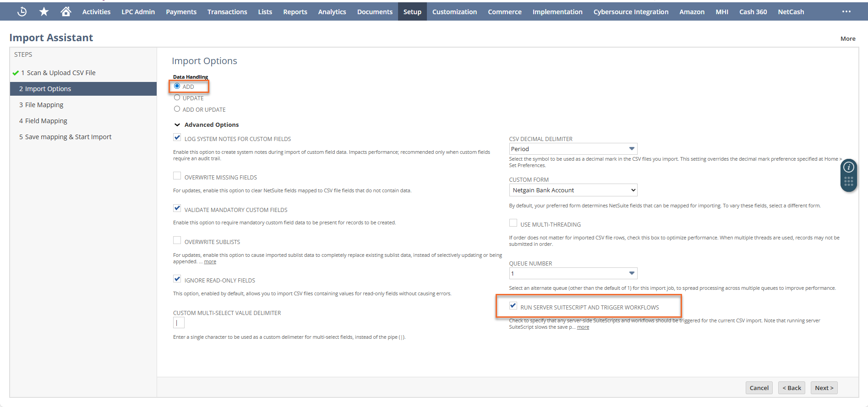The height and width of the screenshot is (407, 868).
Task: Select the UPDATE radio button
Action: point(177,98)
